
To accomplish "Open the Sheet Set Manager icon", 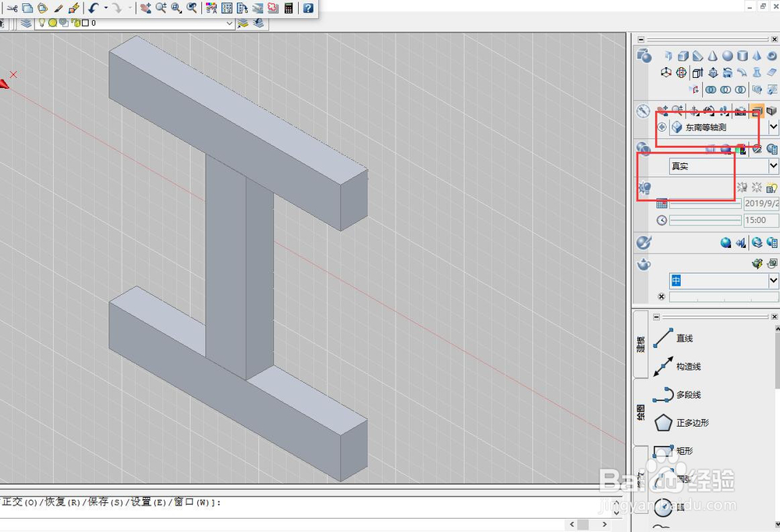I will (257, 8).
